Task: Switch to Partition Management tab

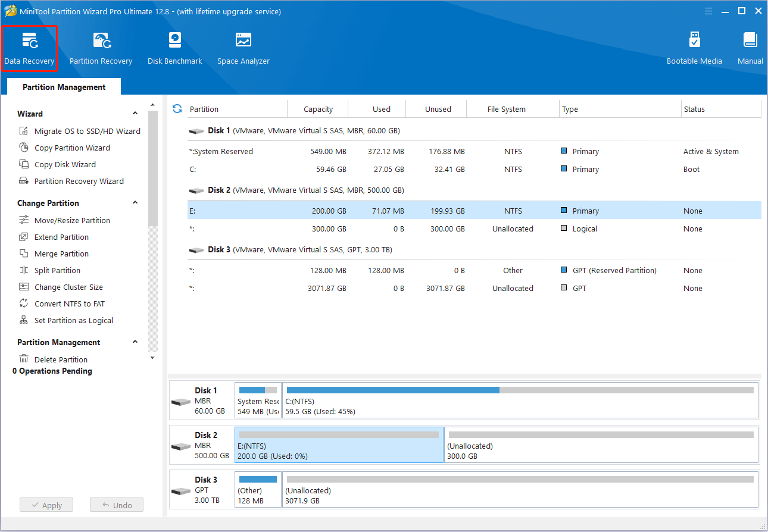Action: (x=64, y=87)
